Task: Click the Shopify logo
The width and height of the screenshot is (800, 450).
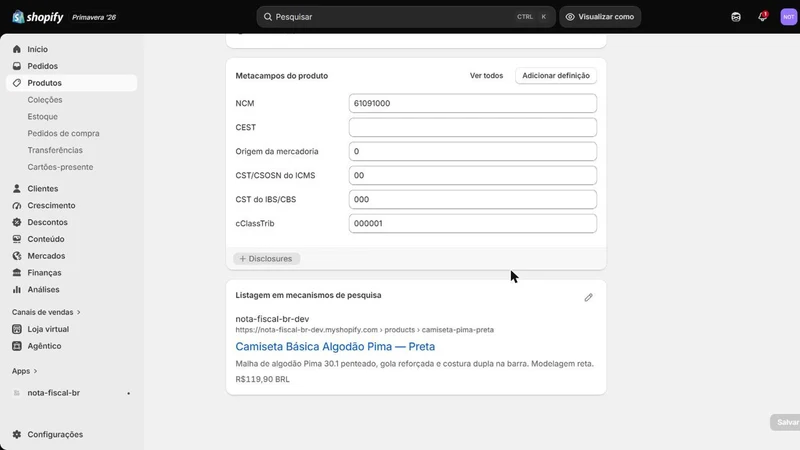Action: pos(38,17)
